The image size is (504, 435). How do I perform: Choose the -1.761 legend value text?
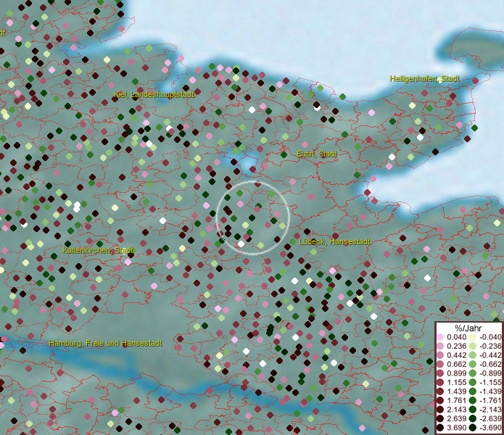(490, 401)
